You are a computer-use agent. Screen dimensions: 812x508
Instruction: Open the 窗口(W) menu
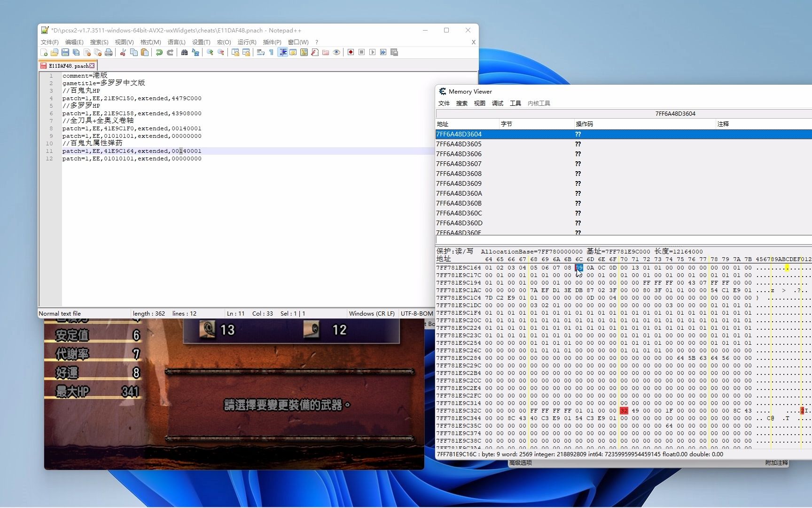[298, 42]
